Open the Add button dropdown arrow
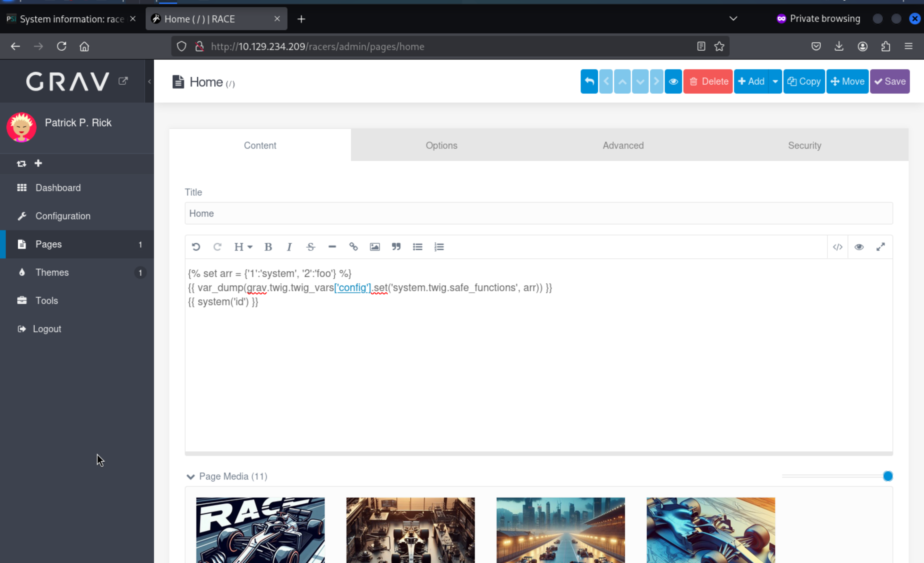This screenshot has height=563, width=924. point(775,81)
